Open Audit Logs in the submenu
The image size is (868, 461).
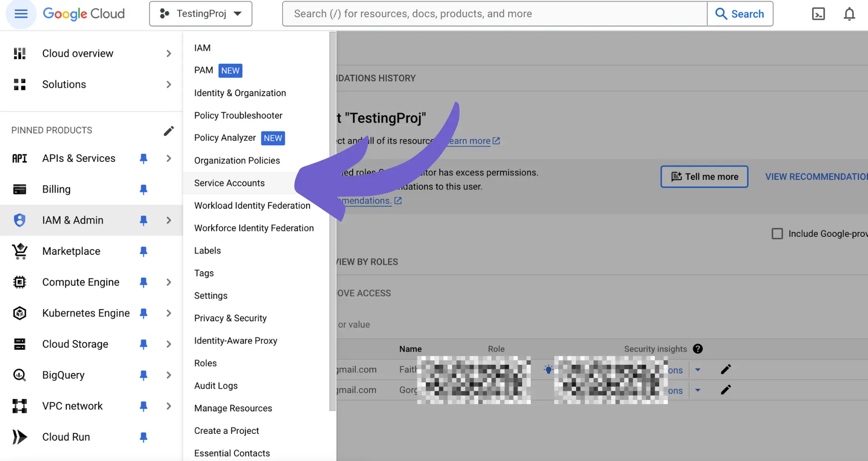click(216, 386)
